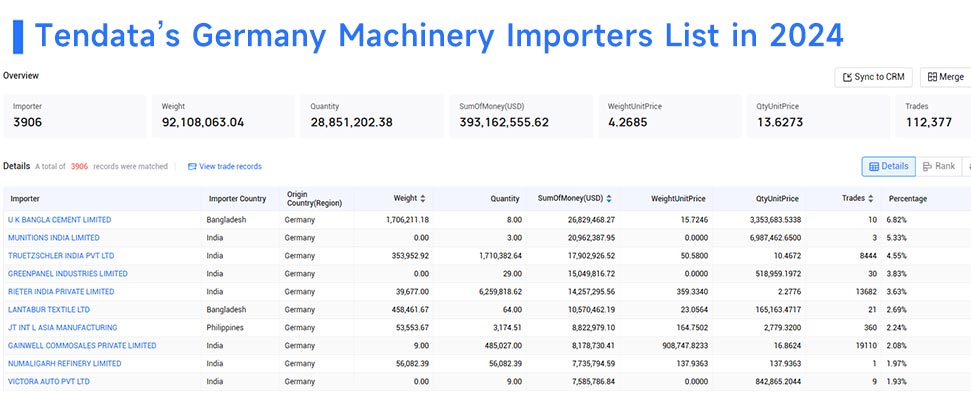This screenshot has height=405, width=971.
Task: Click the 19110 trades cell
Action: pyautogui.click(x=867, y=346)
